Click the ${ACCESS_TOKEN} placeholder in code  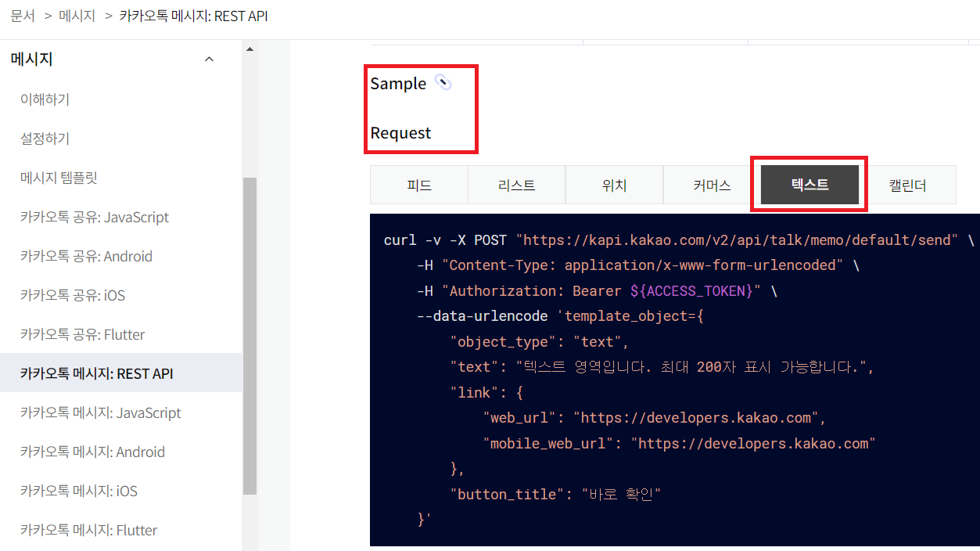692,290
